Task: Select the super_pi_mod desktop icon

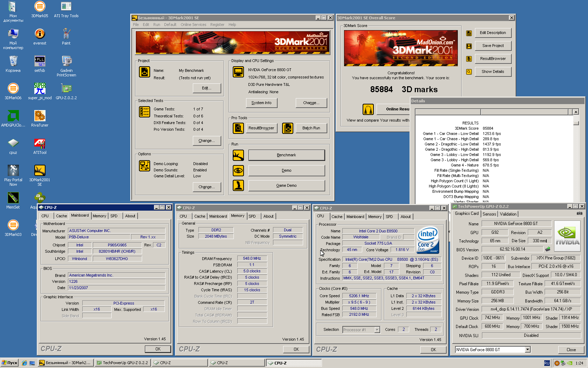Action: coord(40,91)
